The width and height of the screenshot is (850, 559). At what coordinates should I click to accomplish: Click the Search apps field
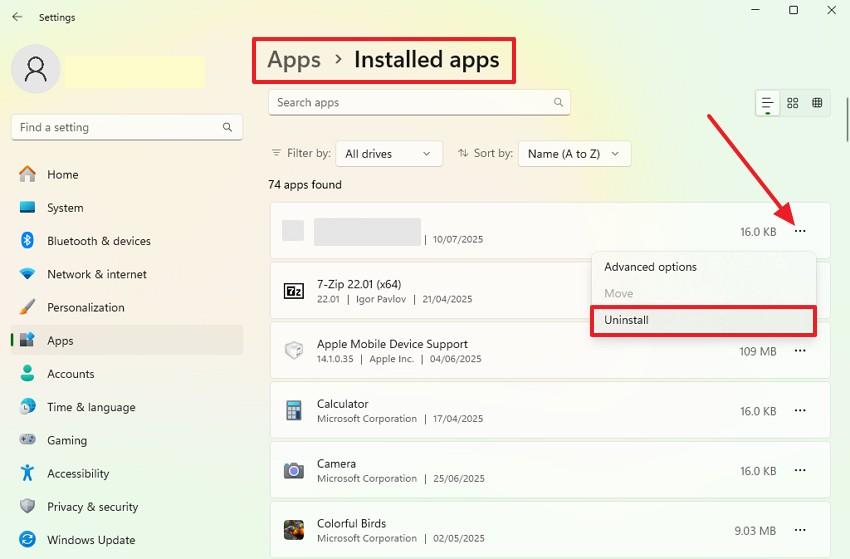click(x=419, y=102)
